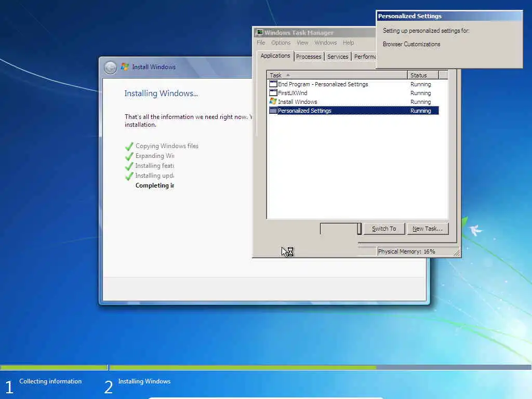Screen dimensions: 532x399
Task: Select the Install Windows task row
Action: click(353, 102)
